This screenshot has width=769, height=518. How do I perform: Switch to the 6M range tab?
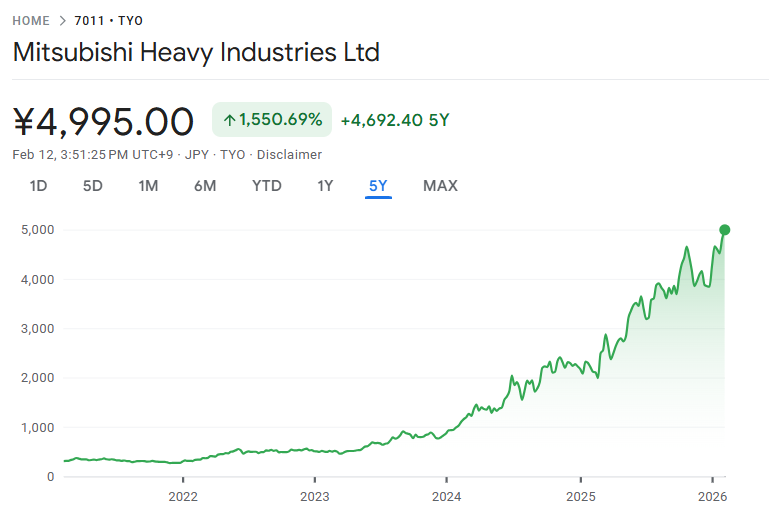[205, 185]
